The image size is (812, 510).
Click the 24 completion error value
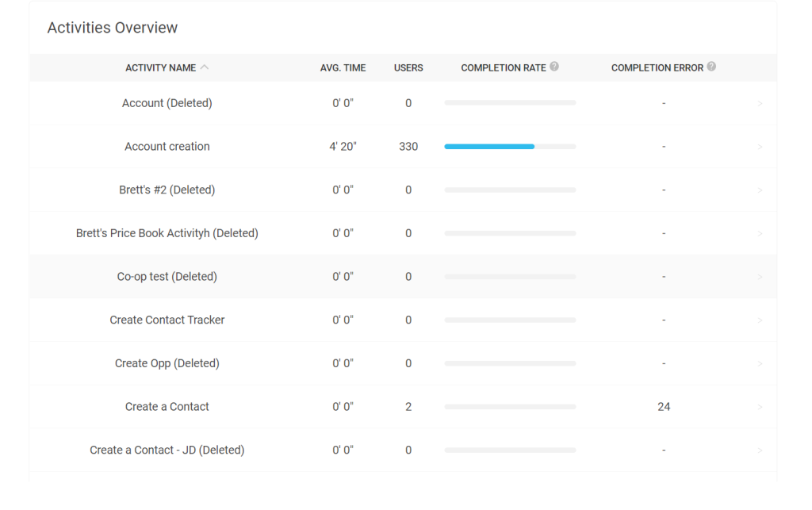[664, 407]
